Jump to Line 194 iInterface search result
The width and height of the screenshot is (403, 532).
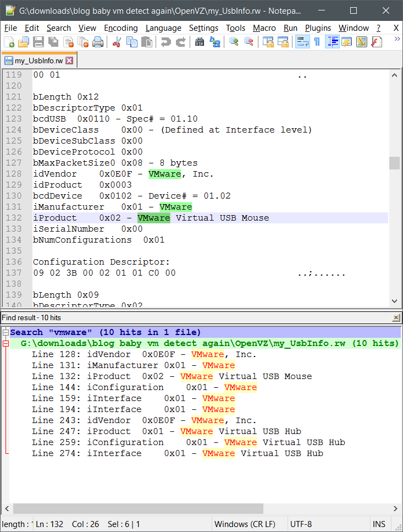pyautogui.click(x=133, y=409)
